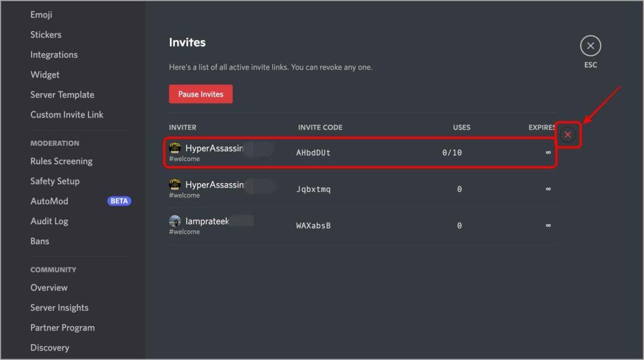Click Iamprateek's avatar in the invite list
This screenshot has height=360, width=644.
(x=175, y=221)
